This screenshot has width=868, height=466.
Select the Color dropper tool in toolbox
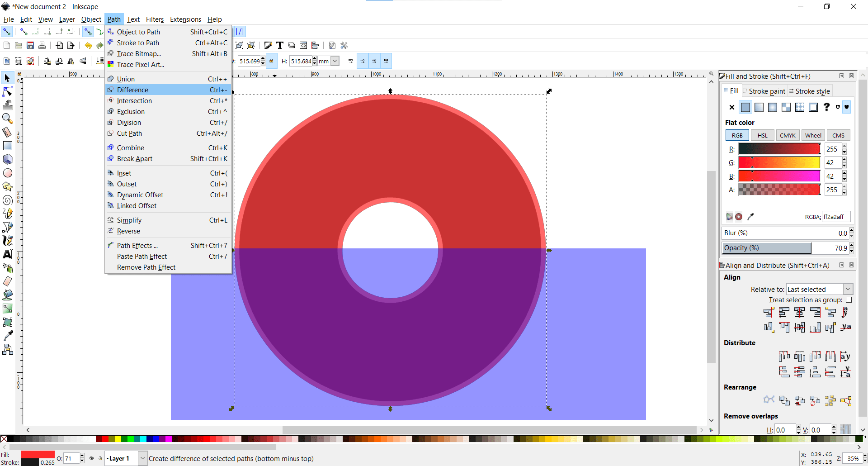8,336
